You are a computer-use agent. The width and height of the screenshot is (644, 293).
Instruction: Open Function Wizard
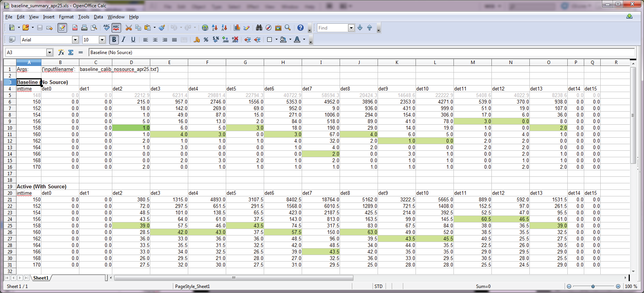tap(61, 52)
